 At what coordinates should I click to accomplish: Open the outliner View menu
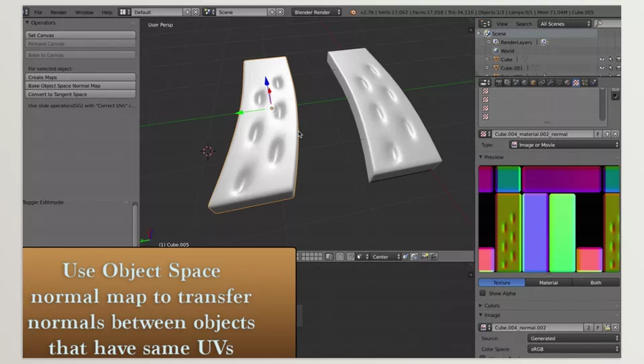tap(502, 24)
